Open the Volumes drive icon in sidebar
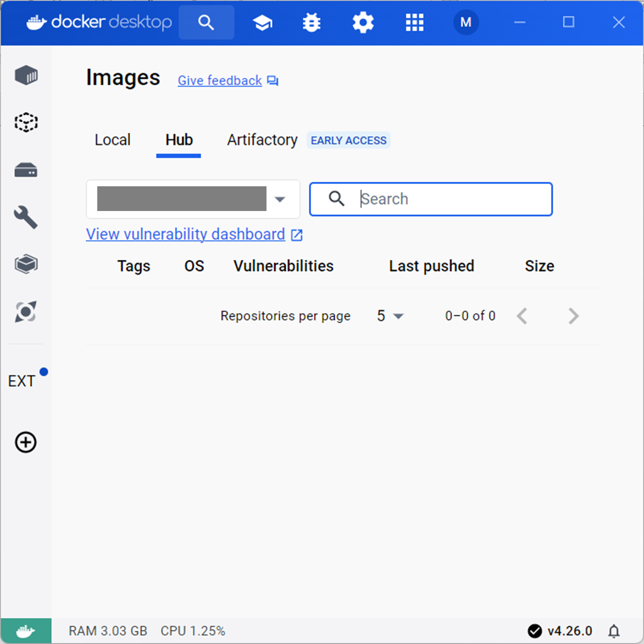Screen dimensions: 644x644 click(26, 170)
